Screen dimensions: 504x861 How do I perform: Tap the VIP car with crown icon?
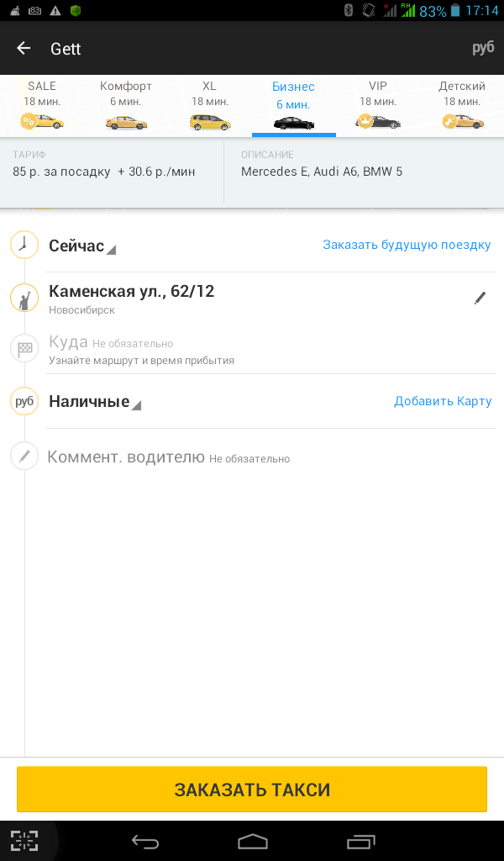click(x=378, y=121)
